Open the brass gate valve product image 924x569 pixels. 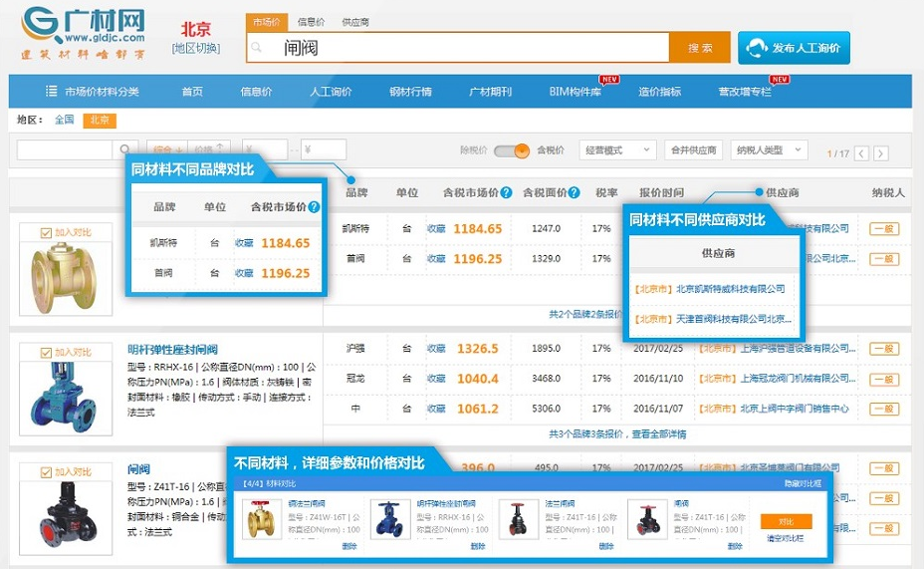tap(66, 277)
